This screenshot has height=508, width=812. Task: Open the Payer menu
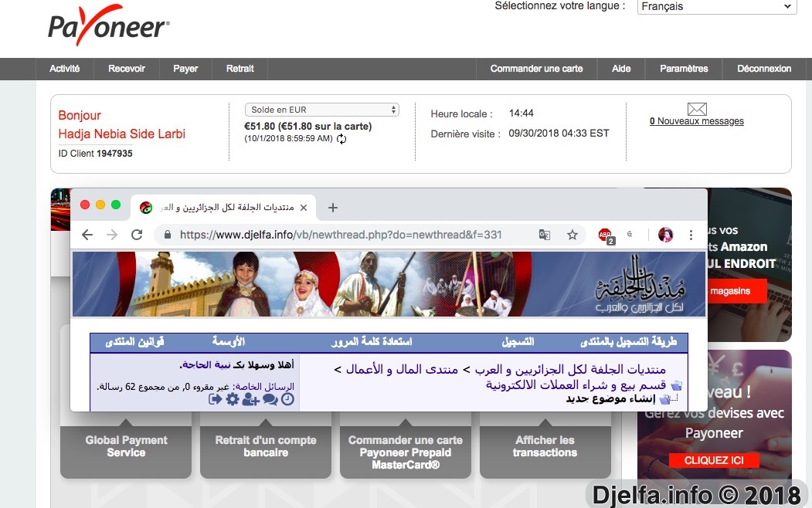click(x=185, y=69)
